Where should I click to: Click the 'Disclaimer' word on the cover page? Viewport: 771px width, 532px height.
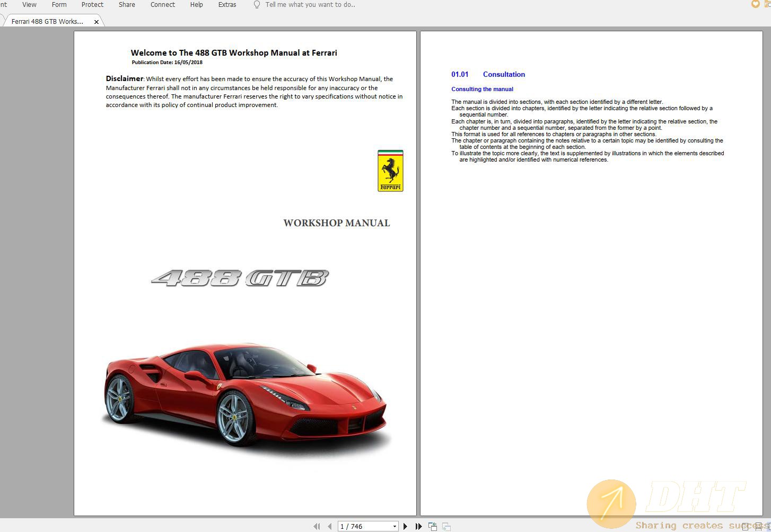coord(125,78)
